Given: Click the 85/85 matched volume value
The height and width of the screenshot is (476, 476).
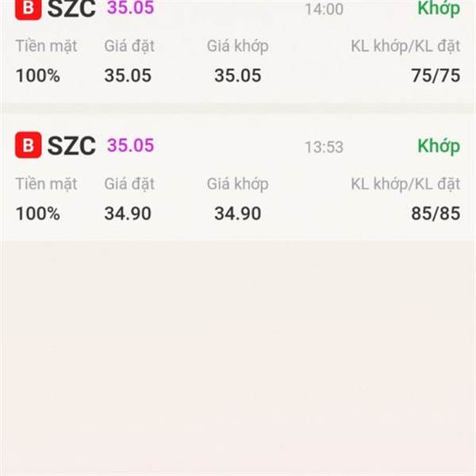Looking at the screenshot, I should [x=436, y=213].
